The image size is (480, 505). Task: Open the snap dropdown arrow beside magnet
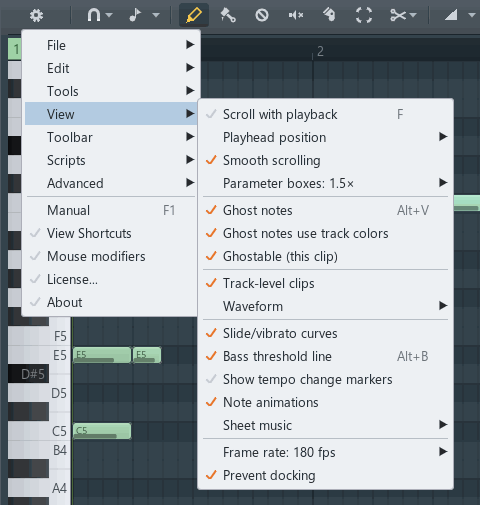click(x=109, y=15)
